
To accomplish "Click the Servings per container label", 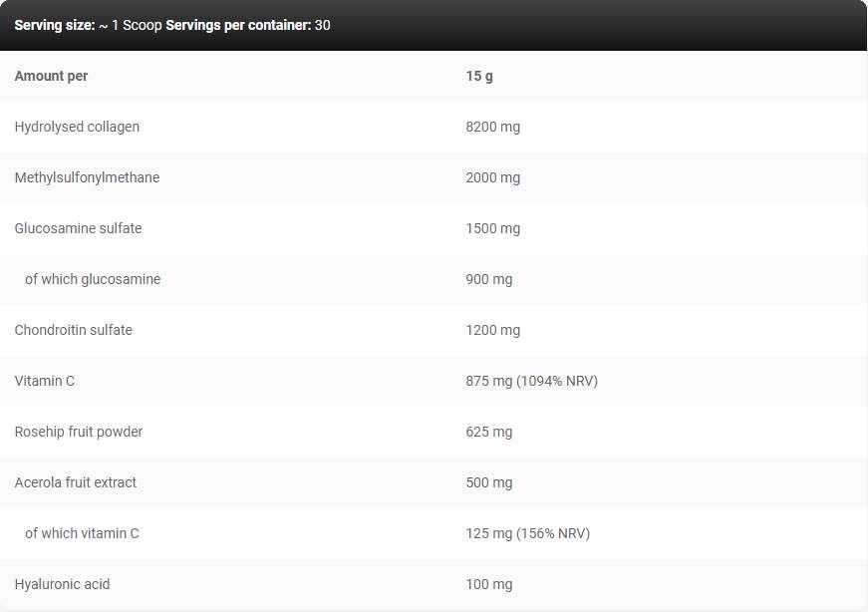I will click(x=238, y=25).
